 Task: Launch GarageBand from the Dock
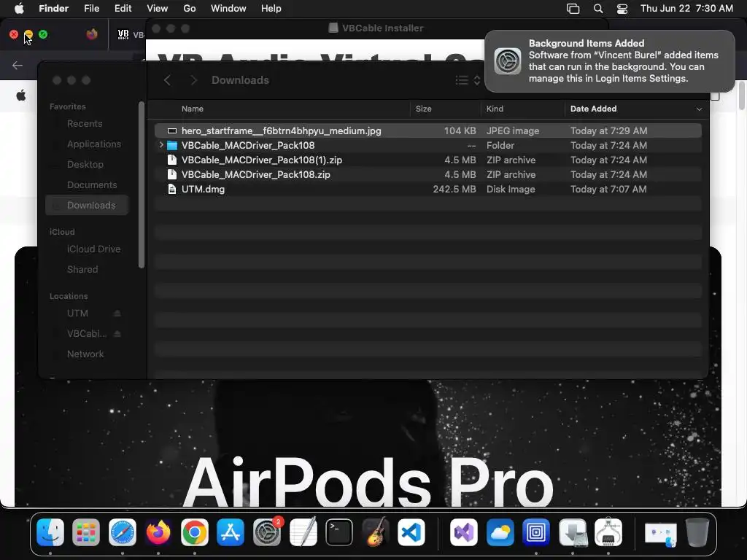pyautogui.click(x=376, y=532)
